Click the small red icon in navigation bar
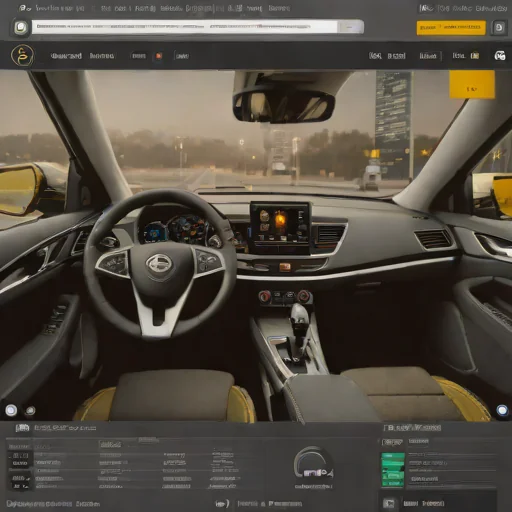Image resolution: width=512 pixels, height=512 pixels. pos(159,56)
